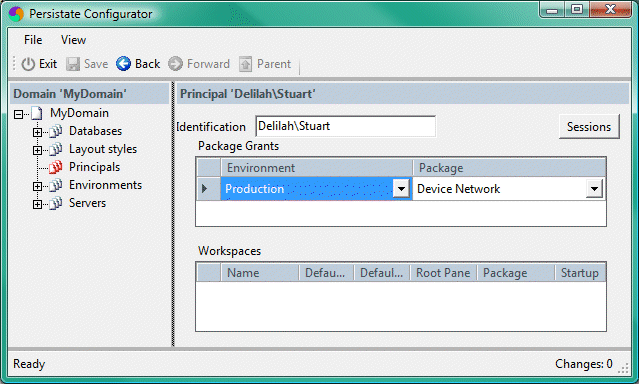Select the MyDomain tree label

(79, 113)
